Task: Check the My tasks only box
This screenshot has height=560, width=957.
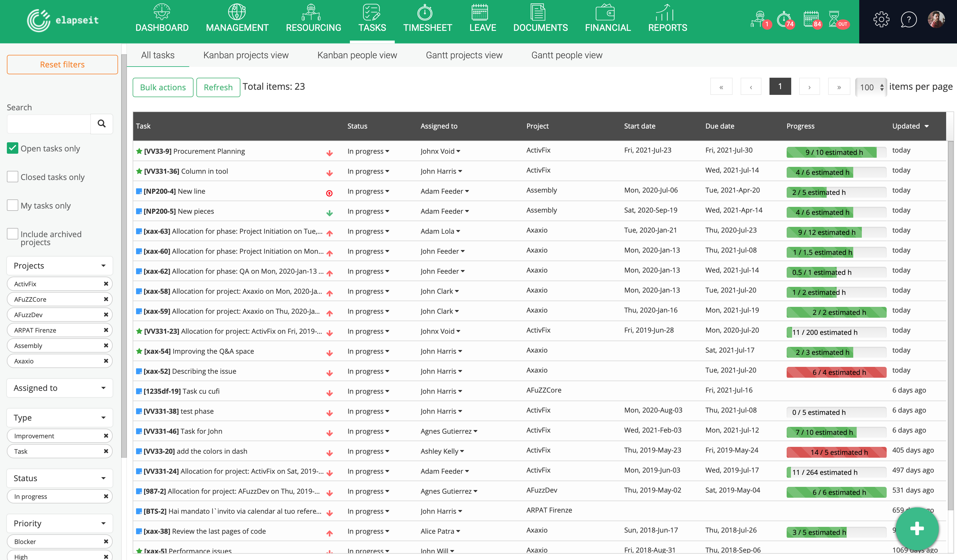Action: tap(13, 205)
